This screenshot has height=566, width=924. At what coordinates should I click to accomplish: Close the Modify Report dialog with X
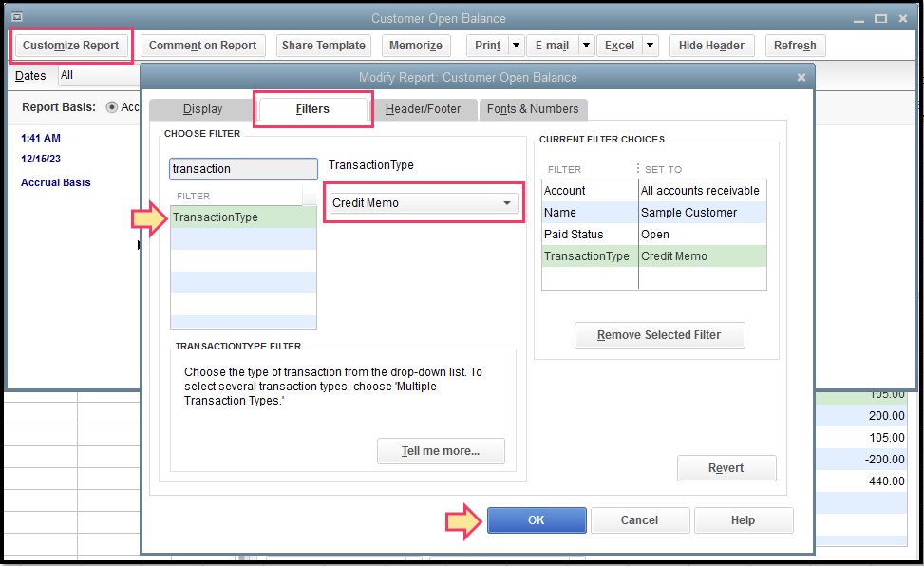[801, 77]
